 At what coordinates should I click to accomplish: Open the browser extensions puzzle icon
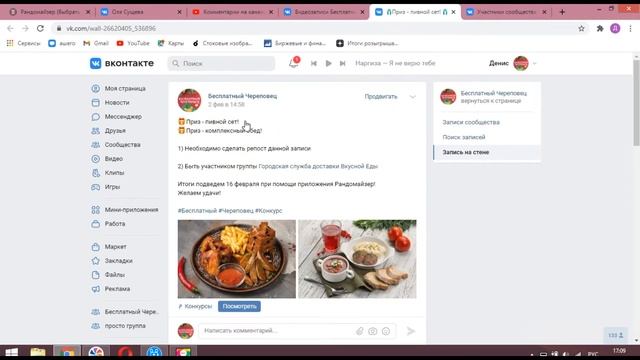tap(600, 28)
